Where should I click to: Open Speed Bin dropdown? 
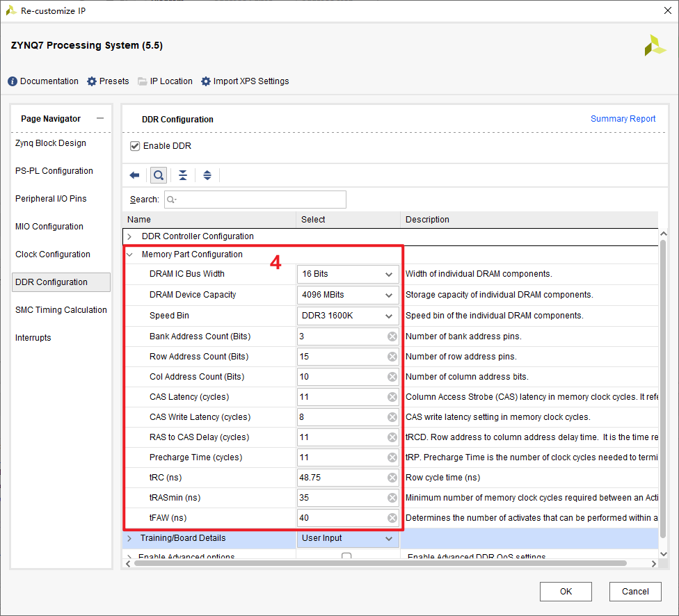tap(348, 316)
